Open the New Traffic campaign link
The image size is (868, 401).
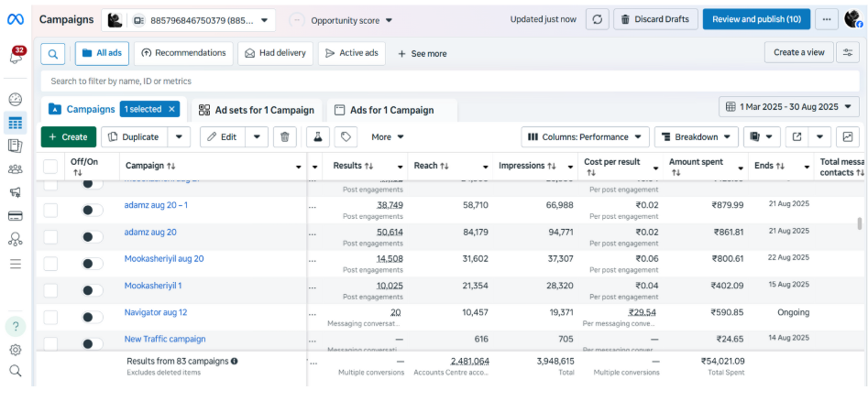point(165,339)
